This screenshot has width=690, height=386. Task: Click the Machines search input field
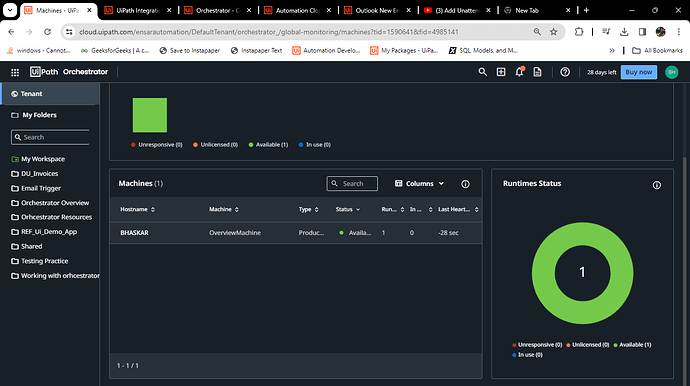(352, 184)
